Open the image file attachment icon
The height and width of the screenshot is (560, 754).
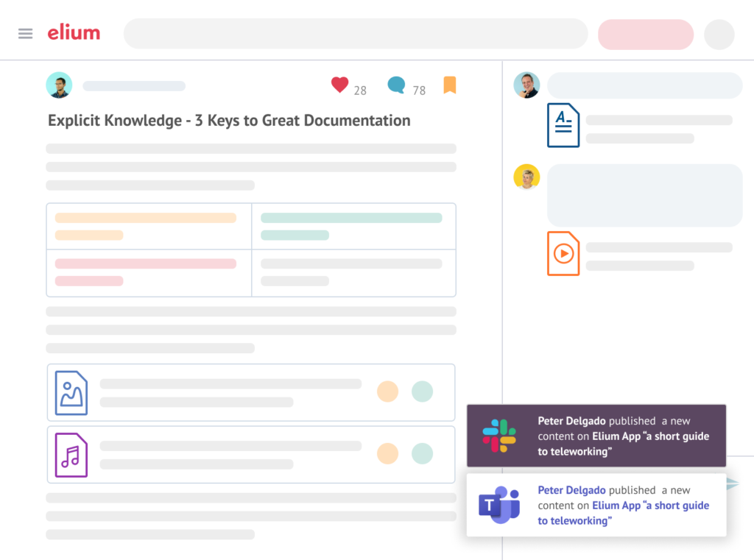(71, 393)
